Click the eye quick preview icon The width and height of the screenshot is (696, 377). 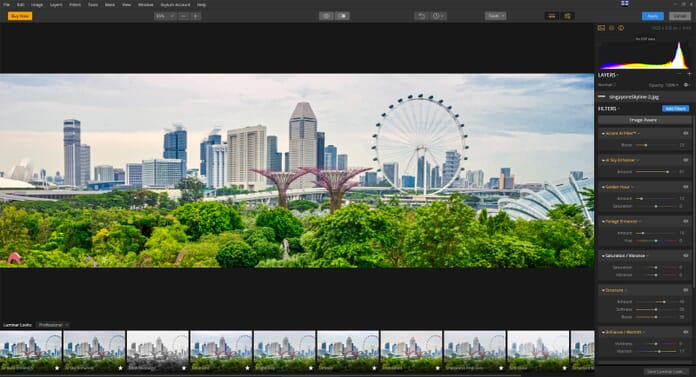point(326,16)
